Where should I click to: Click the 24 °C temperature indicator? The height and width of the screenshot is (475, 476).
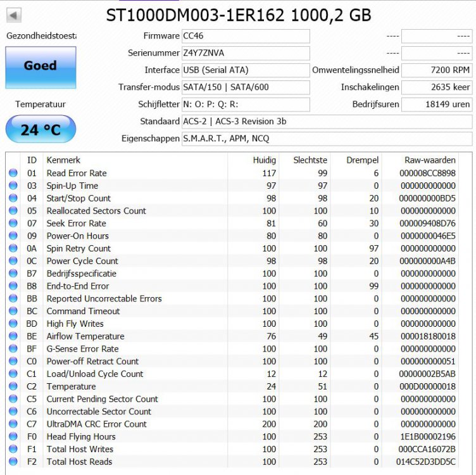click(x=41, y=129)
